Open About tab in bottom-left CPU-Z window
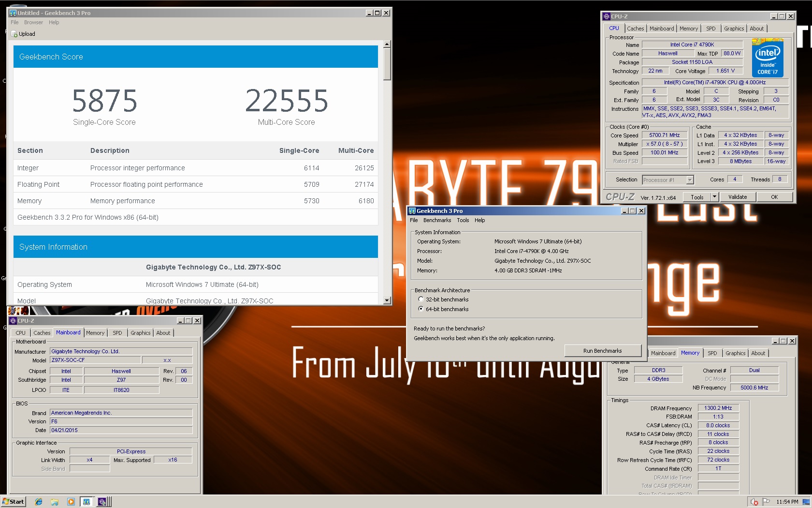812x508 pixels. point(163,333)
